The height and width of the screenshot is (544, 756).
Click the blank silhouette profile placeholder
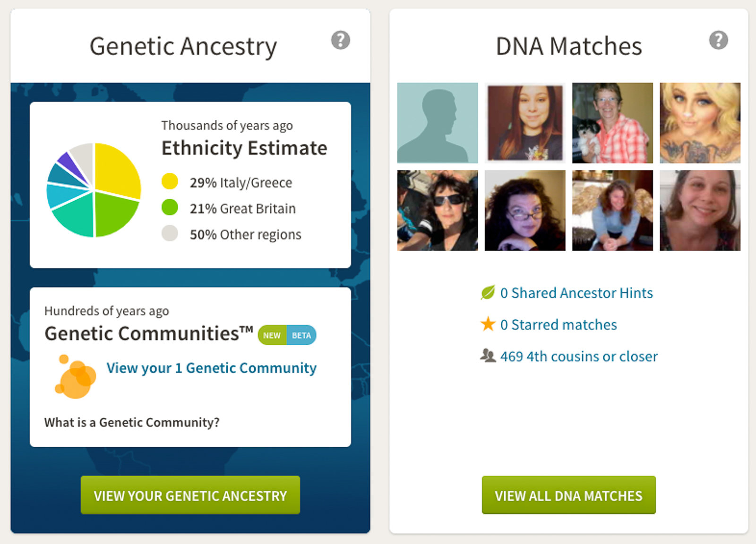[437, 123]
